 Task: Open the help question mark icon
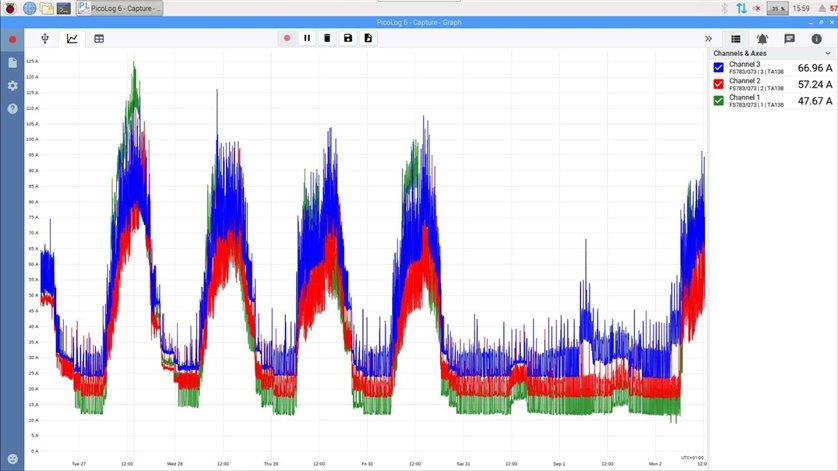coord(12,108)
